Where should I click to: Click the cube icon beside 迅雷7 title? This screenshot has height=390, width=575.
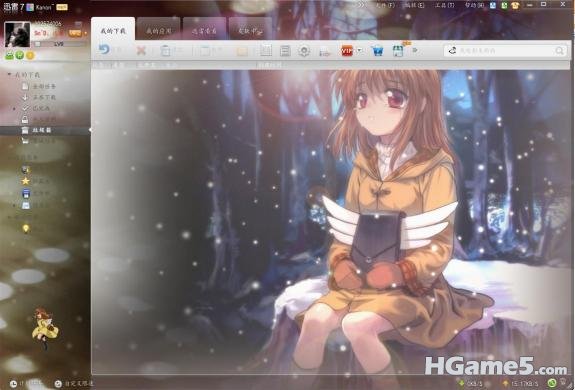(30, 7)
